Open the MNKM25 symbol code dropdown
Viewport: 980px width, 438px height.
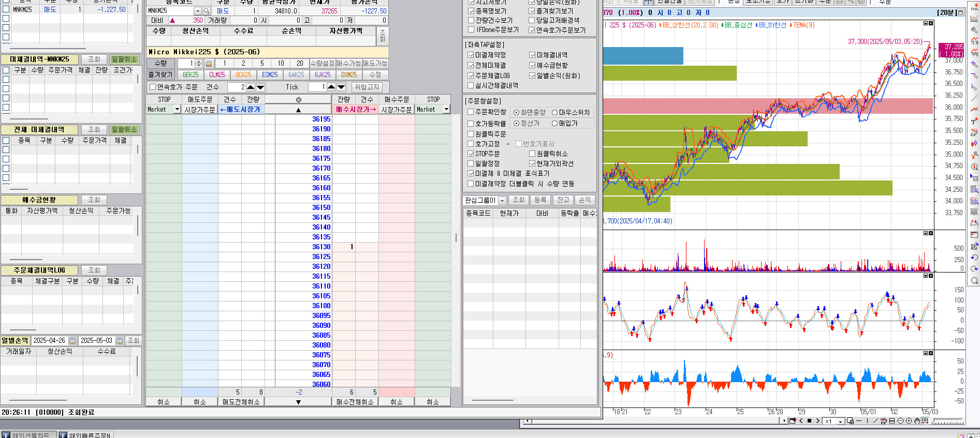click(197, 11)
